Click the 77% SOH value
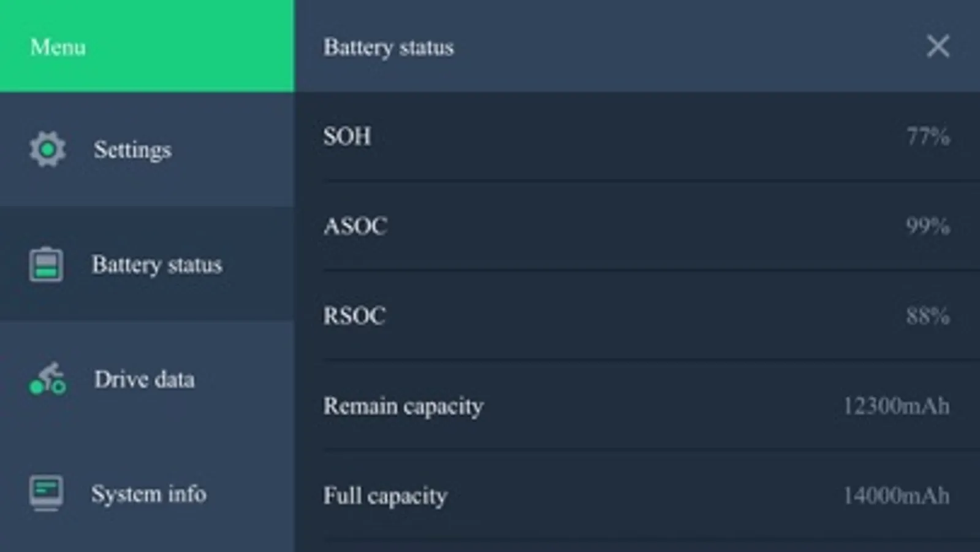 928,136
